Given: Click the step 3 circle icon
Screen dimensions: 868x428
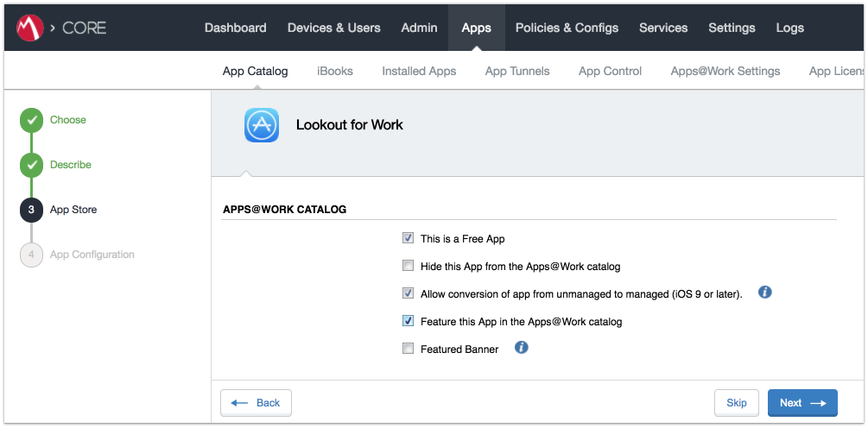Looking at the screenshot, I should tap(32, 211).
